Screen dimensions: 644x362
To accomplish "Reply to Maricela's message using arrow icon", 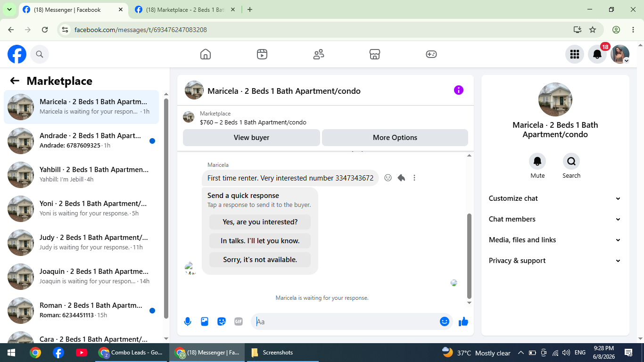I will pos(401,178).
